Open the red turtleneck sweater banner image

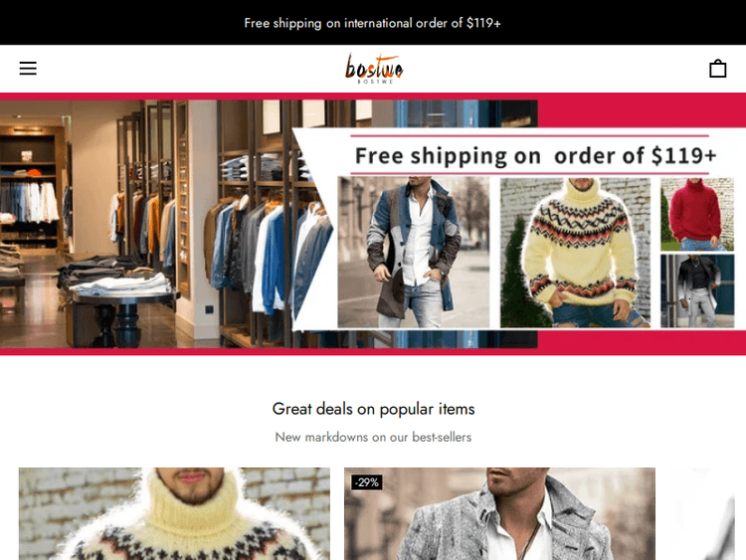tap(697, 214)
